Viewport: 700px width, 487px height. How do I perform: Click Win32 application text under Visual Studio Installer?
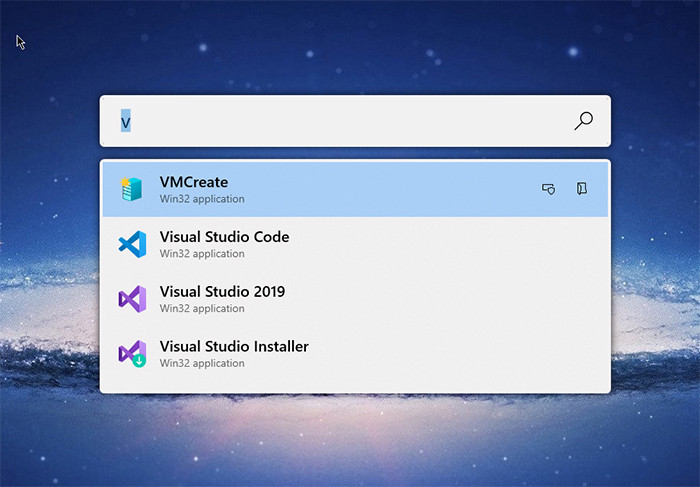point(202,364)
